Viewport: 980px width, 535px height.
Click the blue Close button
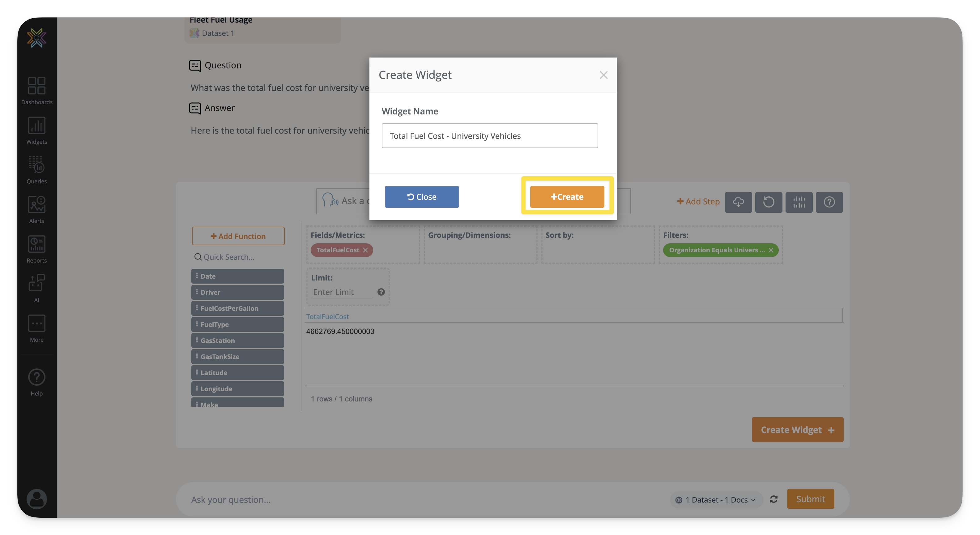tap(421, 197)
